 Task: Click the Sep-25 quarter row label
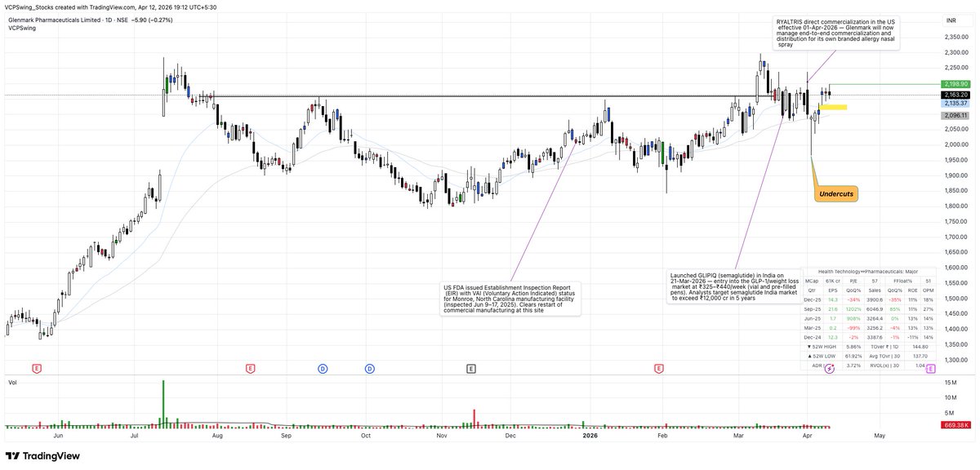coord(813,309)
